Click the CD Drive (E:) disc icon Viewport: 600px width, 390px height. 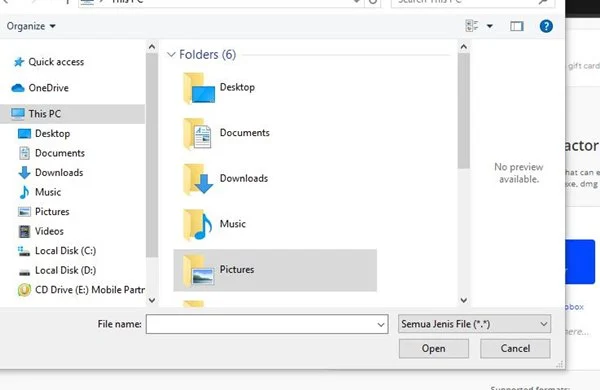(24, 290)
